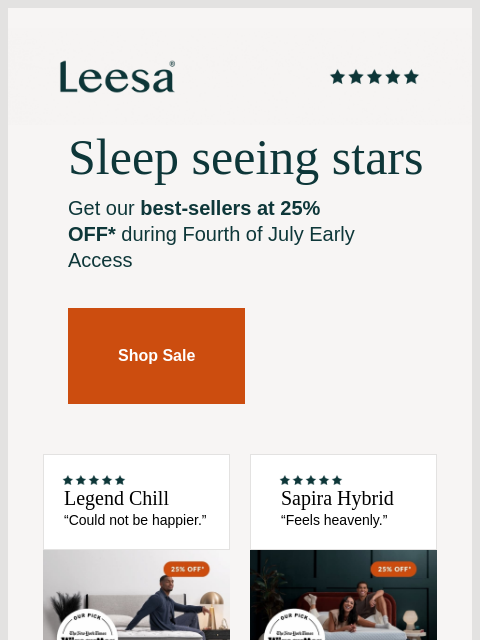The width and height of the screenshot is (480, 640).
Task: Open the Shop Sale button
Action: coord(156,356)
